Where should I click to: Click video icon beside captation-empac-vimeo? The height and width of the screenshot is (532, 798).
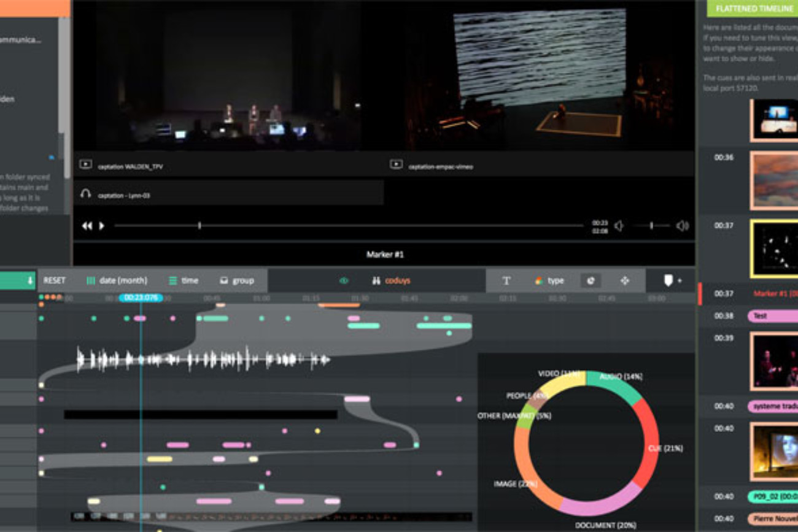[397, 165]
